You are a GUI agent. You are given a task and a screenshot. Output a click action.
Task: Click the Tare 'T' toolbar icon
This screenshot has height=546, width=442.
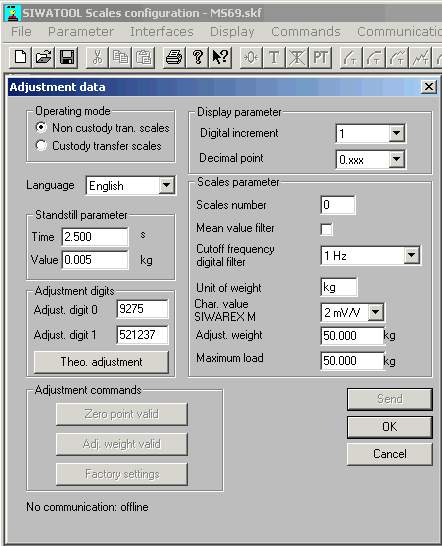tap(274, 57)
